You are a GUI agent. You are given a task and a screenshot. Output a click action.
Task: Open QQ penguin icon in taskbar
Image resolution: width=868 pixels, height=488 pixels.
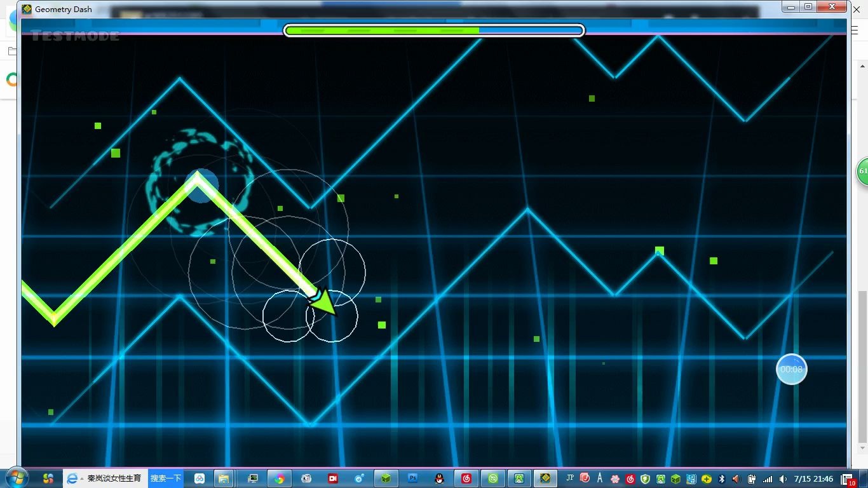tap(438, 478)
